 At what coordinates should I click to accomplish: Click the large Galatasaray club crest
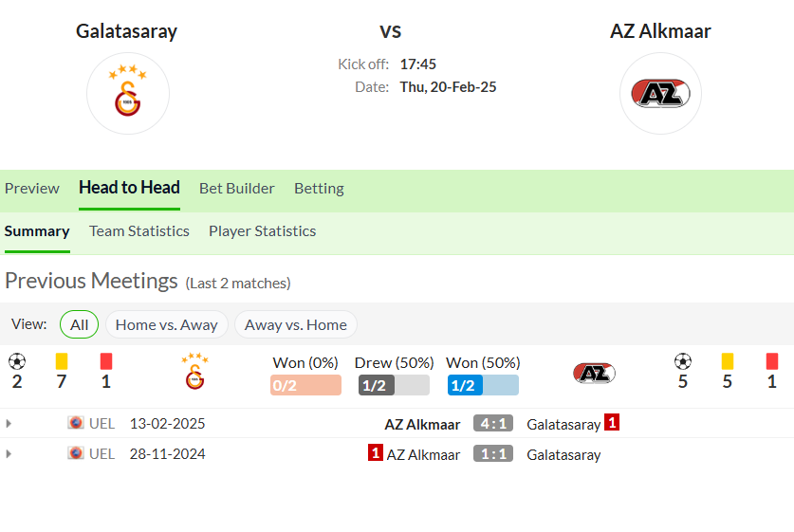128,94
